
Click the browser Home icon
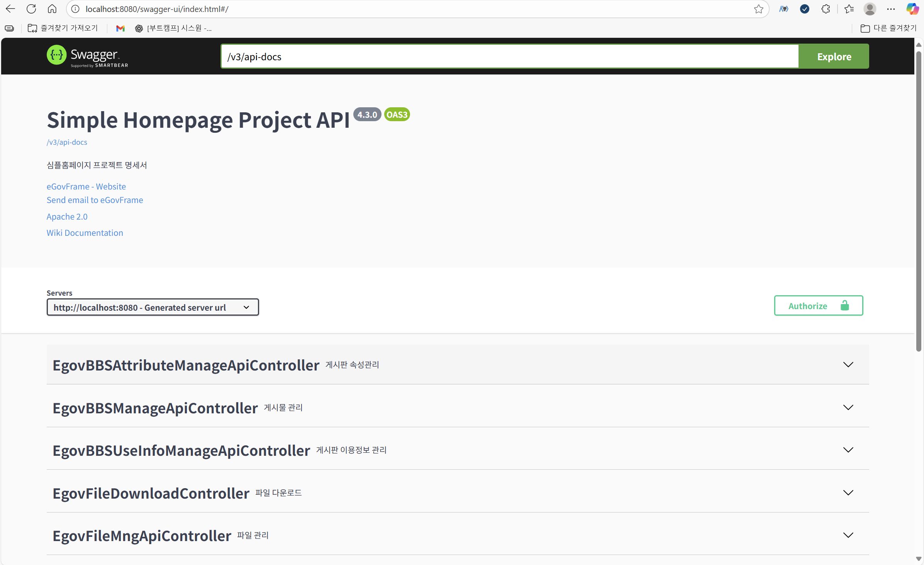coord(52,8)
